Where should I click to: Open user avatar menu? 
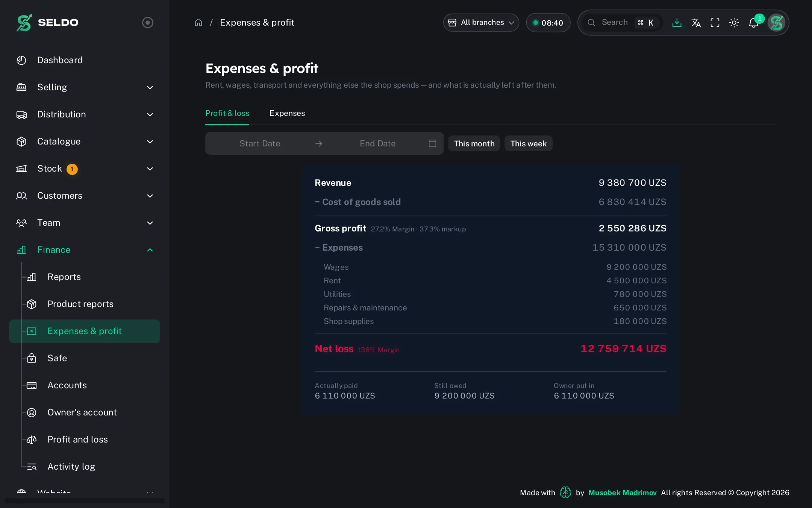click(x=776, y=23)
